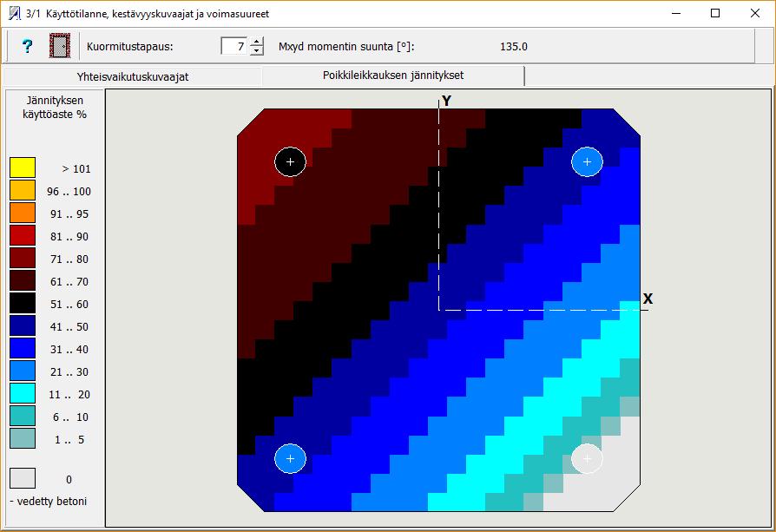Click the bottom-left blue rebar marker
Image resolution: width=776 pixels, height=532 pixels.
(x=291, y=459)
